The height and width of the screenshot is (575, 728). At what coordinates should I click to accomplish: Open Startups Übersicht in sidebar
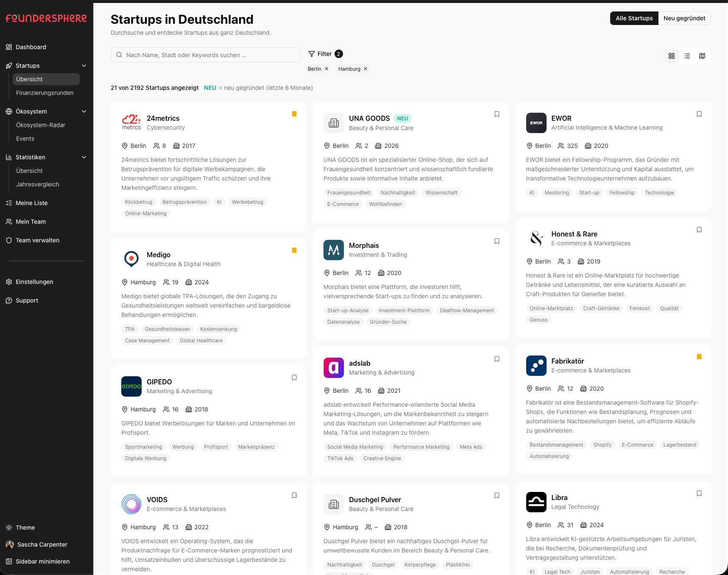pos(46,79)
